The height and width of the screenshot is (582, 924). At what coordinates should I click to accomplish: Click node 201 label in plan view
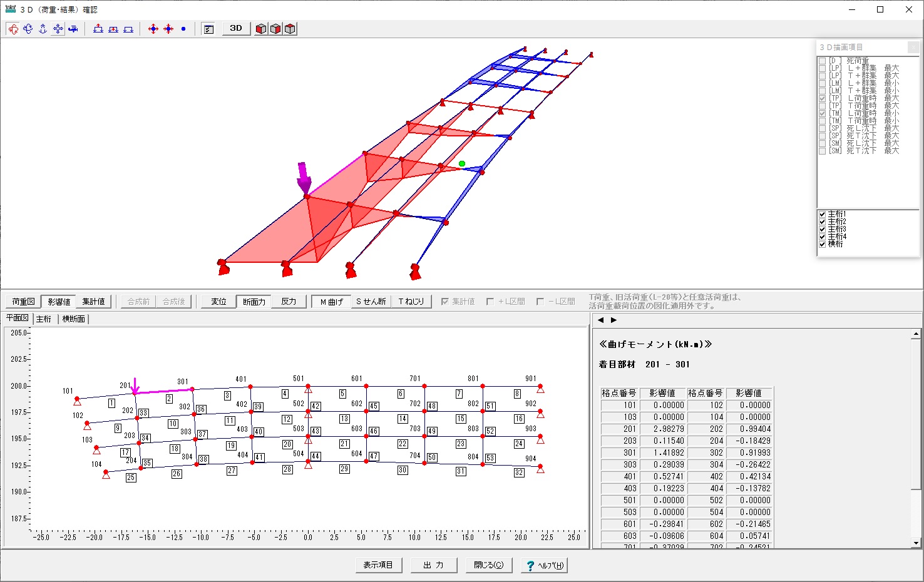click(125, 386)
